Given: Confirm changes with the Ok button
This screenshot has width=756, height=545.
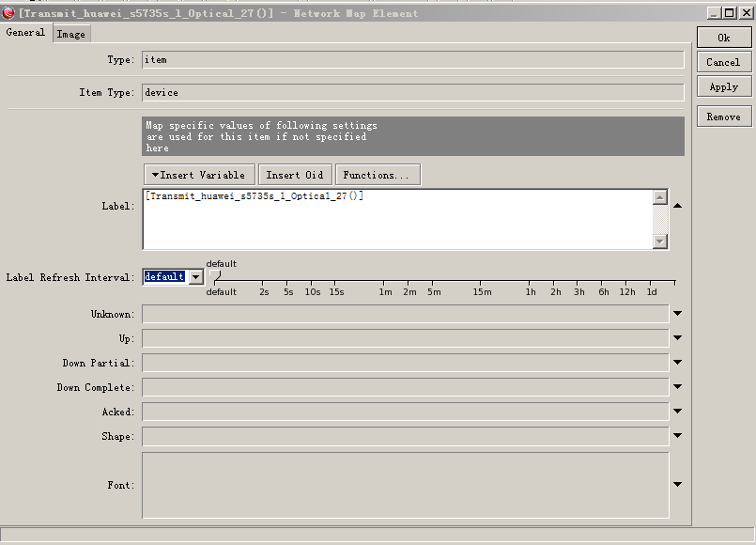Looking at the screenshot, I should pyautogui.click(x=724, y=39).
